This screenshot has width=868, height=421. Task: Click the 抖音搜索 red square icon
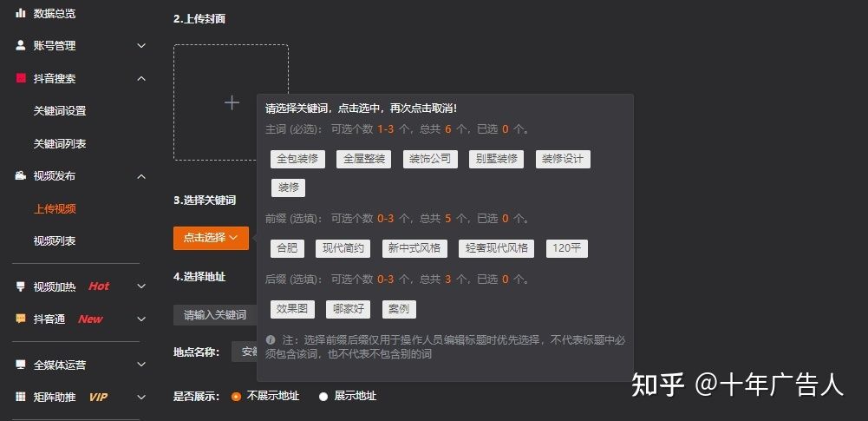[21, 78]
